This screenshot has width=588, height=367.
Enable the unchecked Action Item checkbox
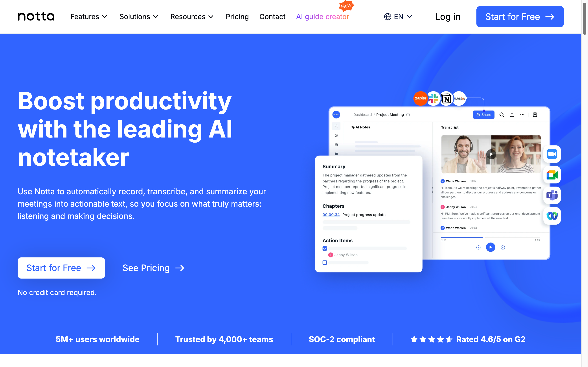coord(325,262)
